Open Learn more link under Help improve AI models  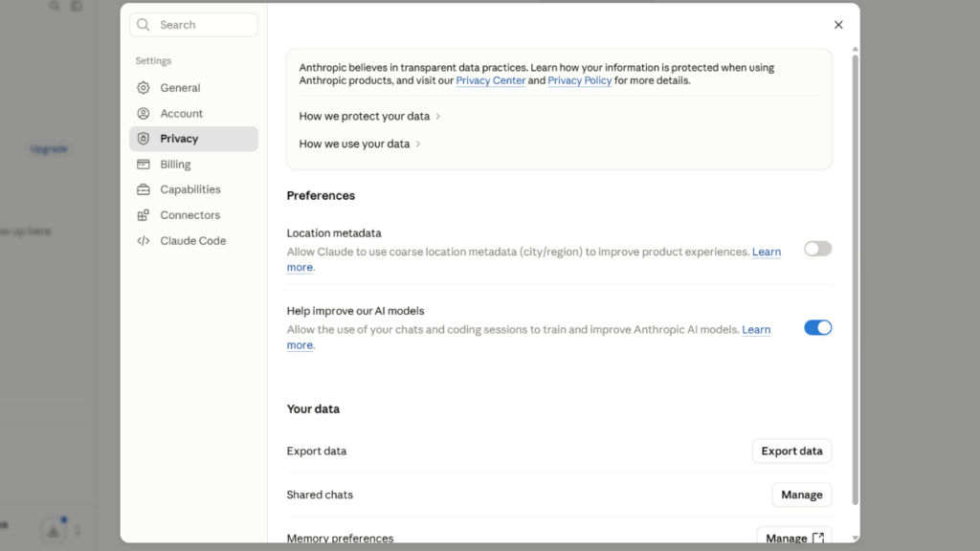(756, 330)
